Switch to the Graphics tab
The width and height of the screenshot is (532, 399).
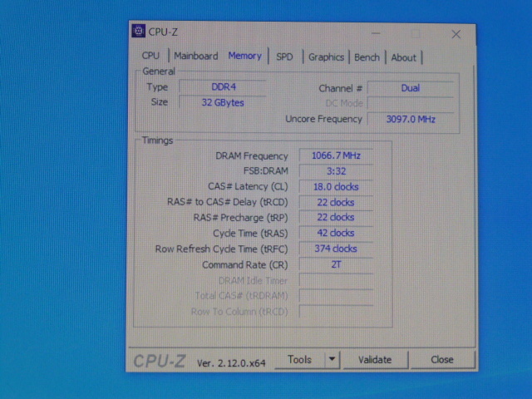point(326,57)
